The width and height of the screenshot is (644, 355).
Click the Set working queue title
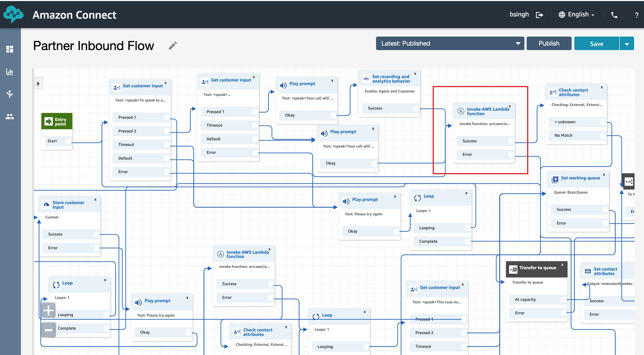point(581,178)
